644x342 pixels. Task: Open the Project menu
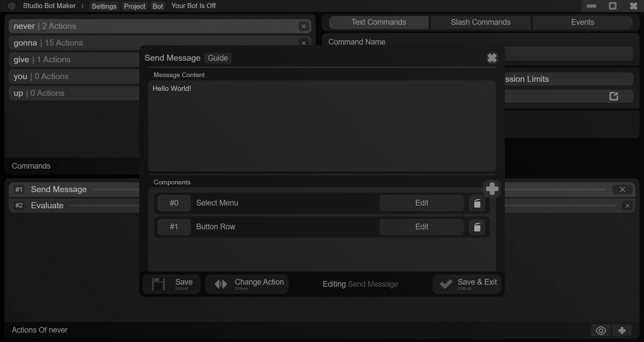(x=134, y=6)
